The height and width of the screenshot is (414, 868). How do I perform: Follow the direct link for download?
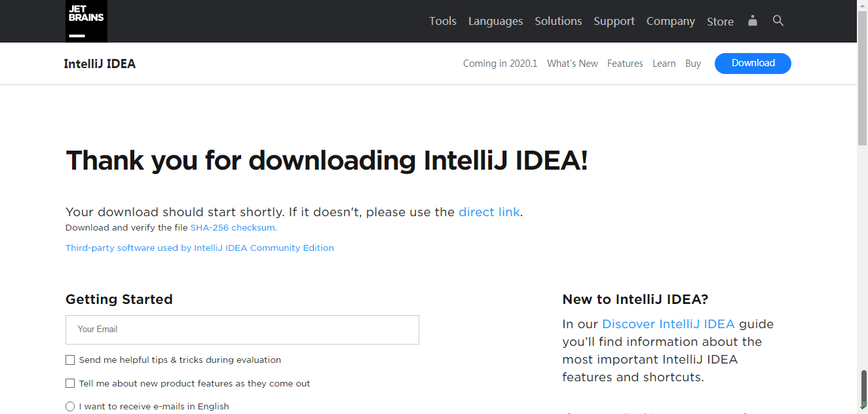489,212
